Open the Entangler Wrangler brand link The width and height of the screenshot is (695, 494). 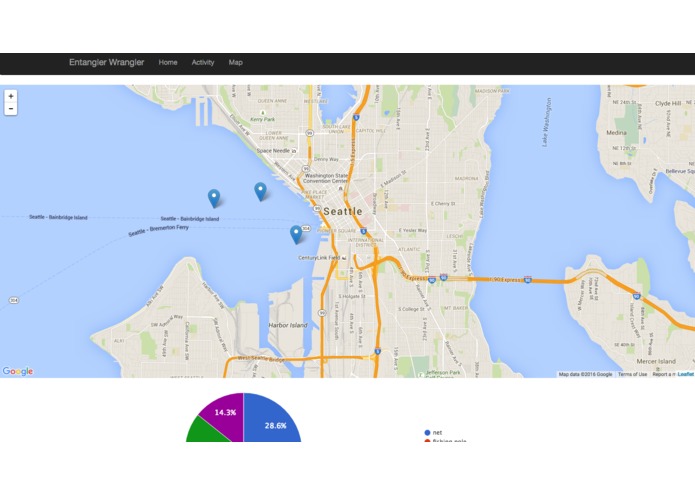tap(106, 62)
